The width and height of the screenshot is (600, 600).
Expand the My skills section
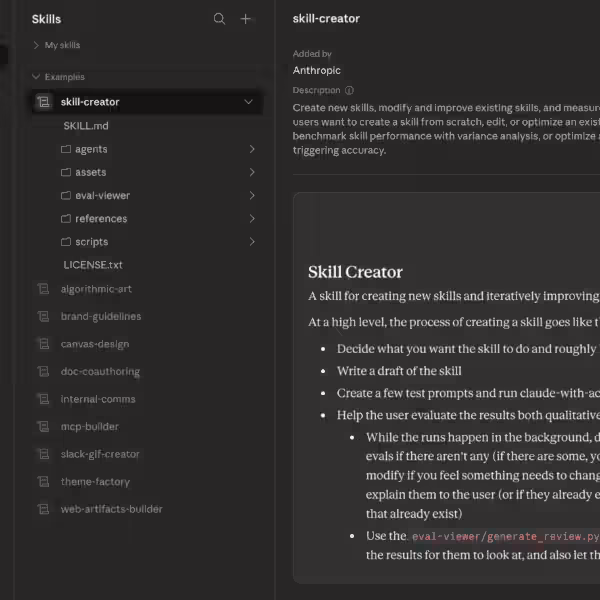37,45
